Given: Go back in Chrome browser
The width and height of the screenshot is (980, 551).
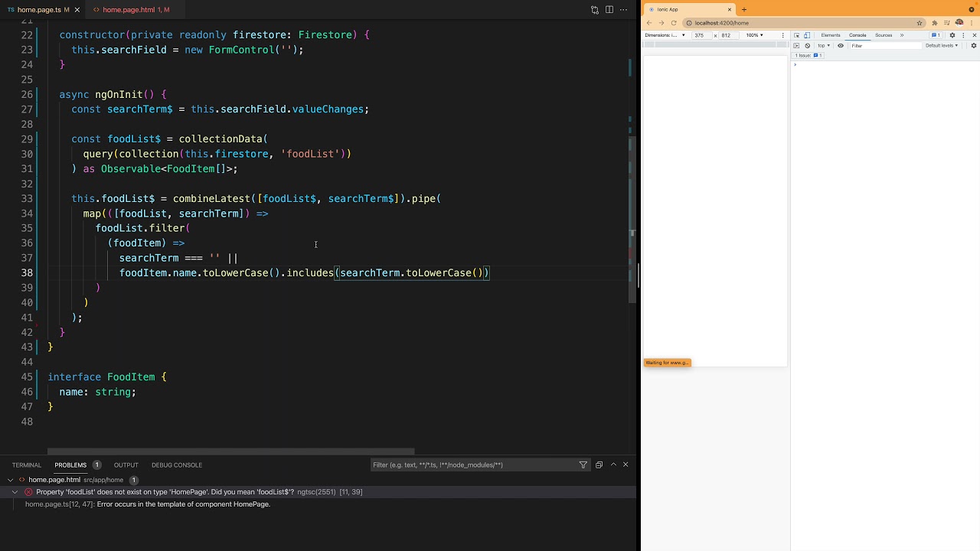Looking at the screenshot, I should click(x=649, y=23).
